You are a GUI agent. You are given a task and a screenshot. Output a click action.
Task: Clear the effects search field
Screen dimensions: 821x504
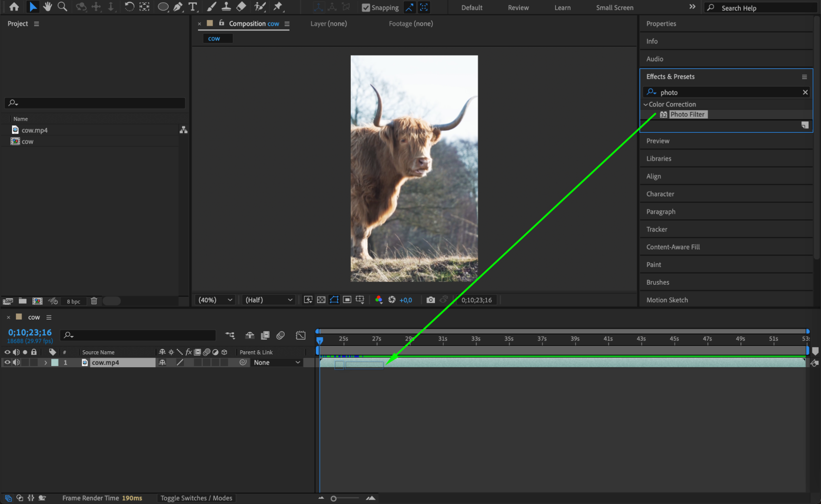click(x=805, y=92)
